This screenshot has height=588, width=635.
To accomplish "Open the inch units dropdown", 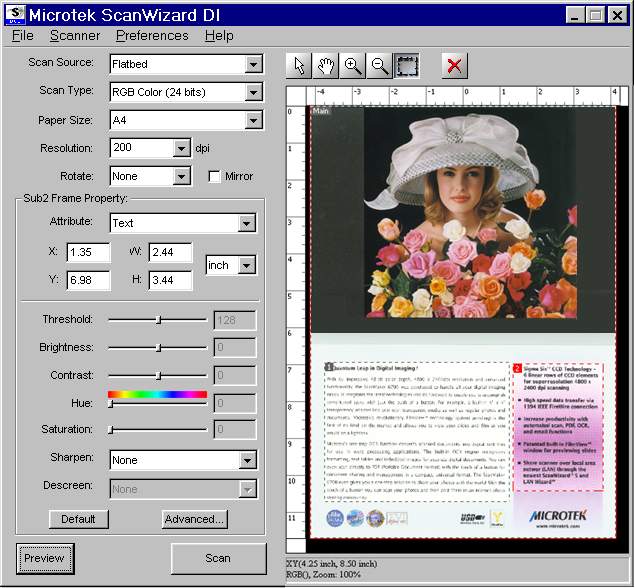I will pos(246,265).
